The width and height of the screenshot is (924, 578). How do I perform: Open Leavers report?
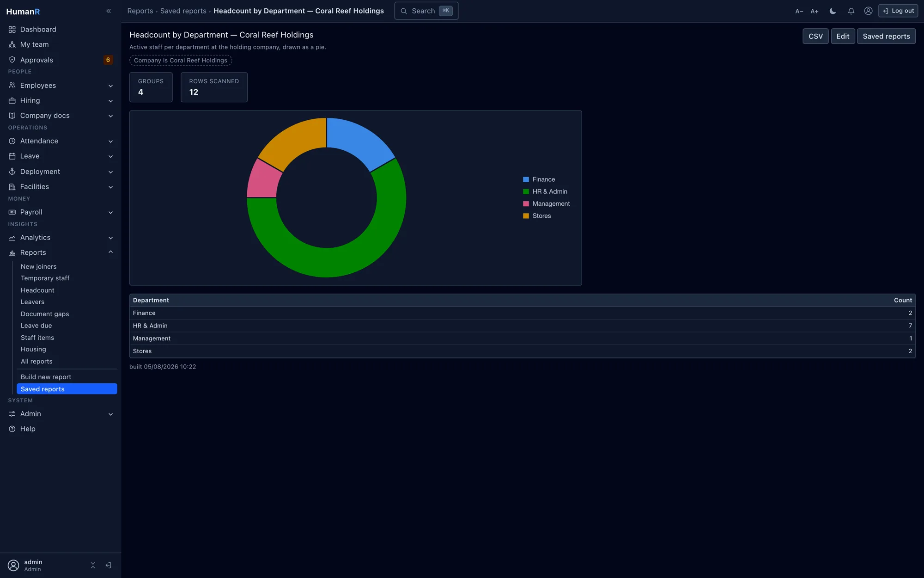[x=32, y=302]
